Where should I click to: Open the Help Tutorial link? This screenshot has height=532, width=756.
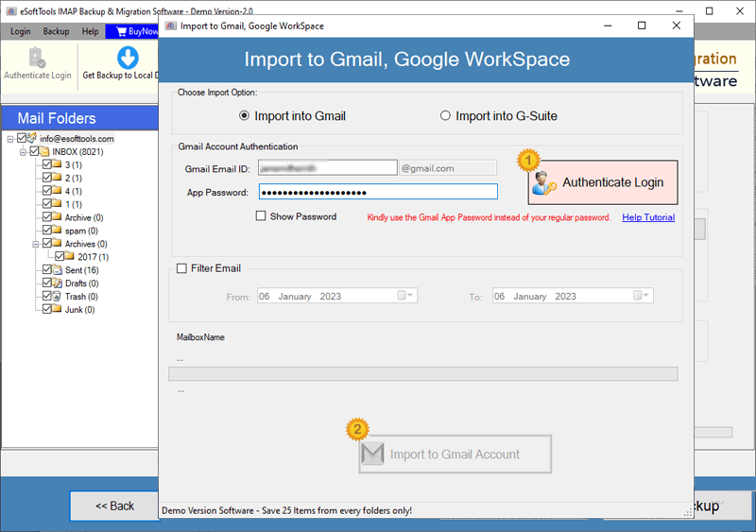point(648,217)
